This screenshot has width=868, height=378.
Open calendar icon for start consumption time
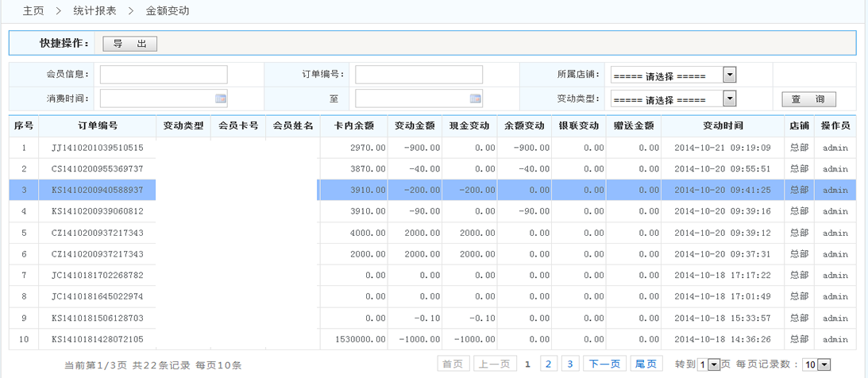221,99
